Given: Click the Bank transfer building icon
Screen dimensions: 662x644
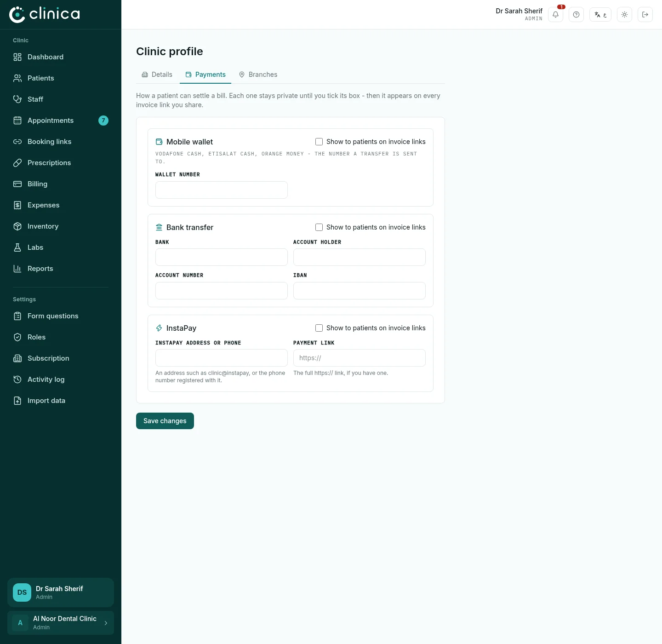Looking at the screenshot, I should click(x=159, y=227).
